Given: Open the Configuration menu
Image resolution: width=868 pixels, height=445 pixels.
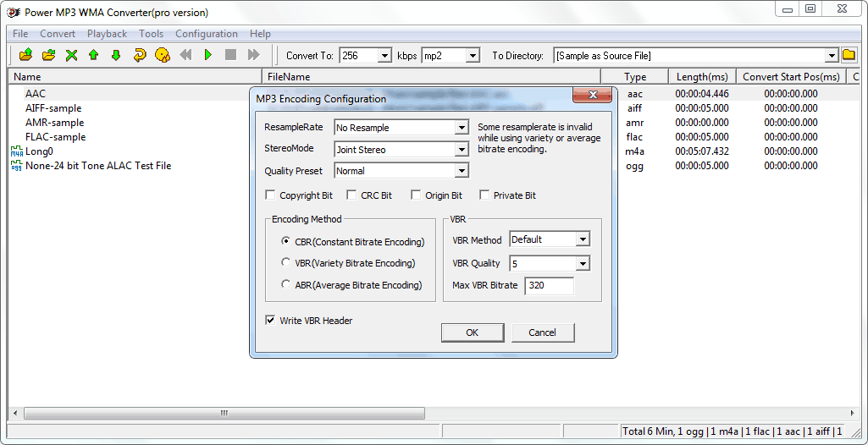Looking at the screenshot, I should 207,34.
